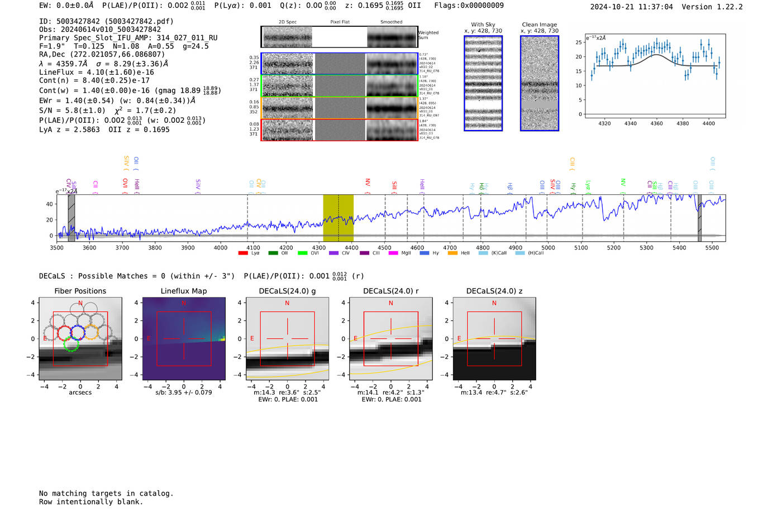782x532 pixels.
Task: Click the blue dashed fiber circle
Action: (x=78, y=333)
